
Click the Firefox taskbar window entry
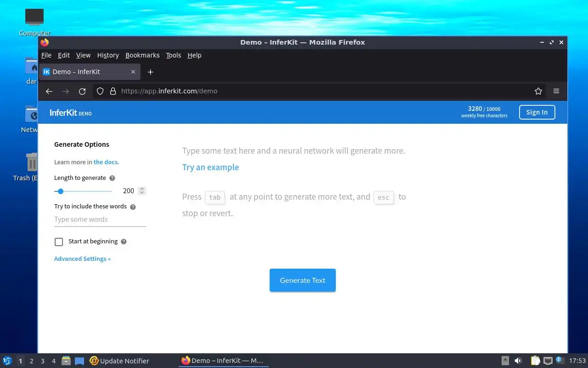pyautogui.click(x=223, y=361)
